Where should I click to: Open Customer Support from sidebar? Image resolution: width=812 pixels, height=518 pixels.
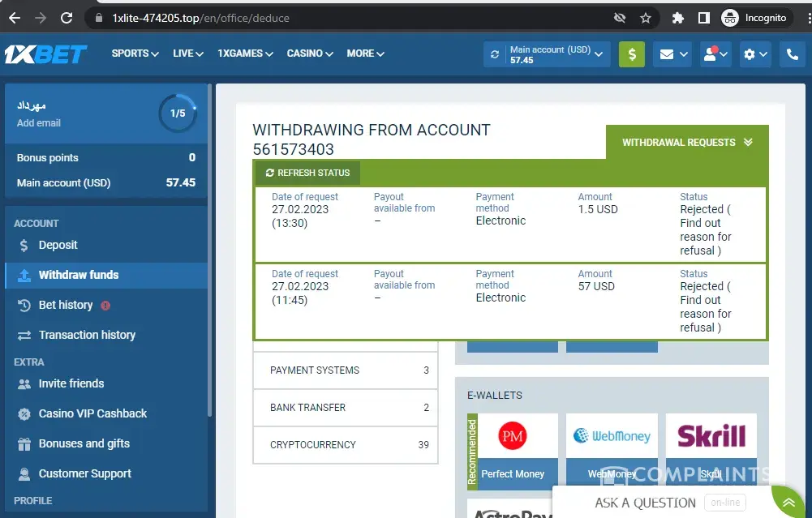click(x=106, y=473)
